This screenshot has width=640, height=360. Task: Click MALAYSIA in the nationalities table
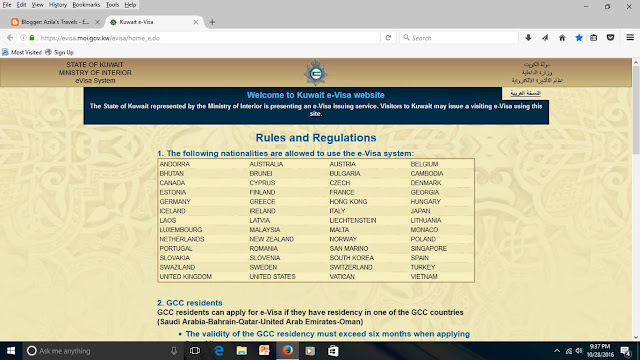(x=265, y=230)
